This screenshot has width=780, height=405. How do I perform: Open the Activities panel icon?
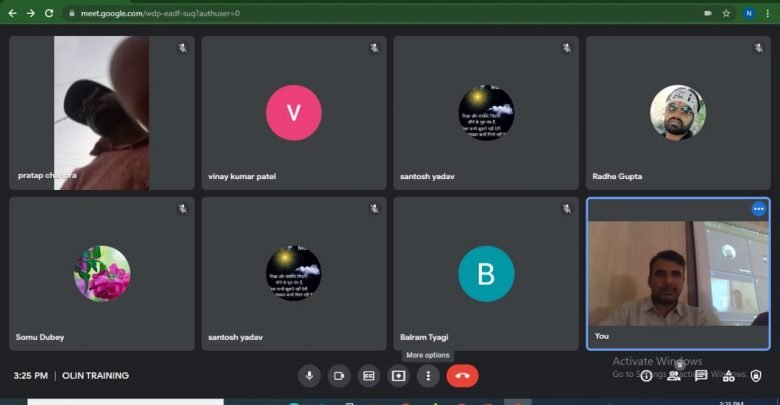coord(729,376)
